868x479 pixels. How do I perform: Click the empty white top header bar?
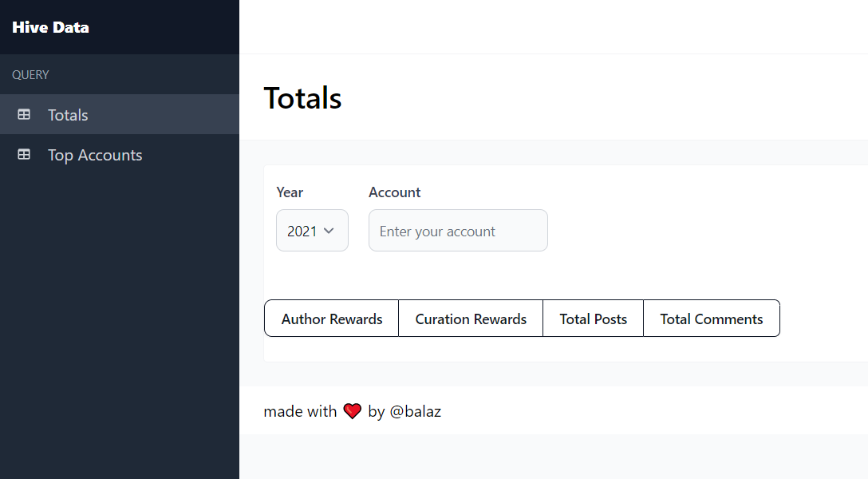[x=554, y=26]
